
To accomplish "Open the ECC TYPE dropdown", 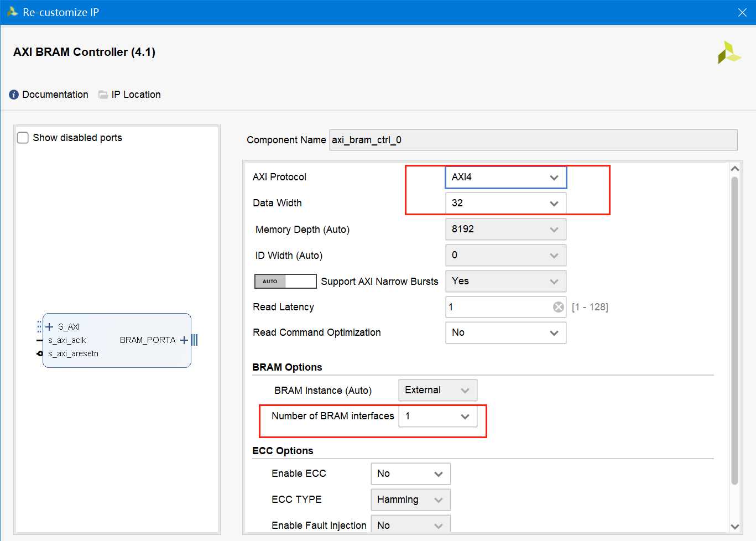I will click(411, 500).
